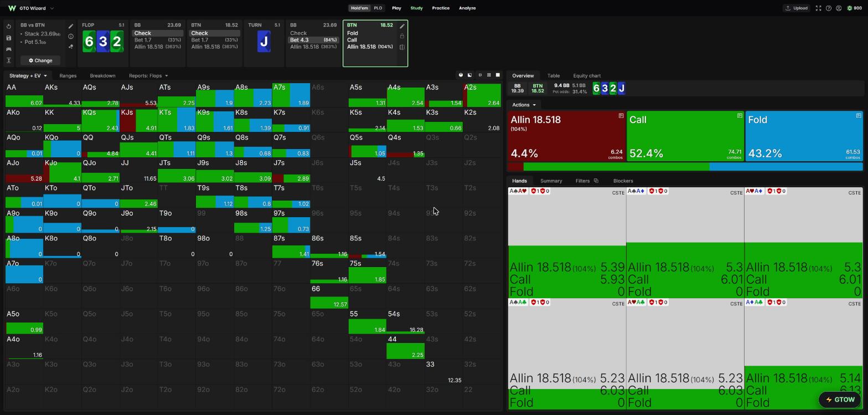Open the help question mark icon

tap(829, 8)
